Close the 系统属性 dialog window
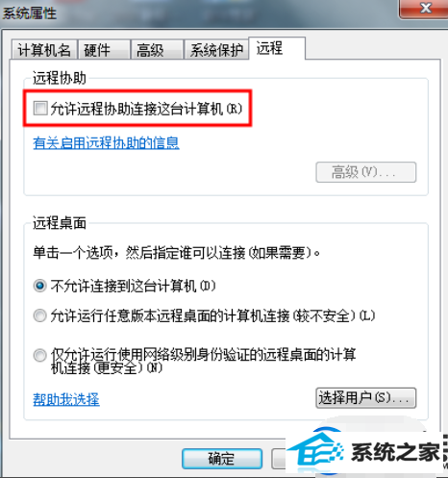448x478 pixels. (x=424, y=8)
